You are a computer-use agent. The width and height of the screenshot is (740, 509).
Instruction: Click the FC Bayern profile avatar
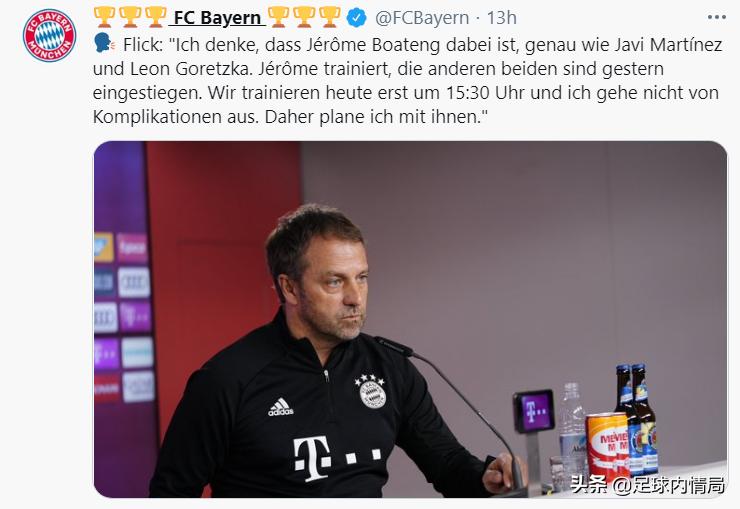50,35
